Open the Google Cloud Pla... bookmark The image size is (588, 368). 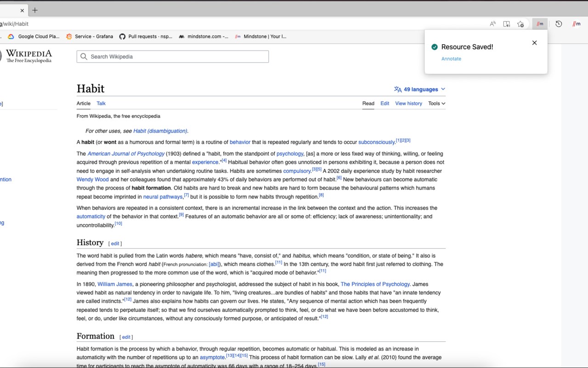[34, 36]
